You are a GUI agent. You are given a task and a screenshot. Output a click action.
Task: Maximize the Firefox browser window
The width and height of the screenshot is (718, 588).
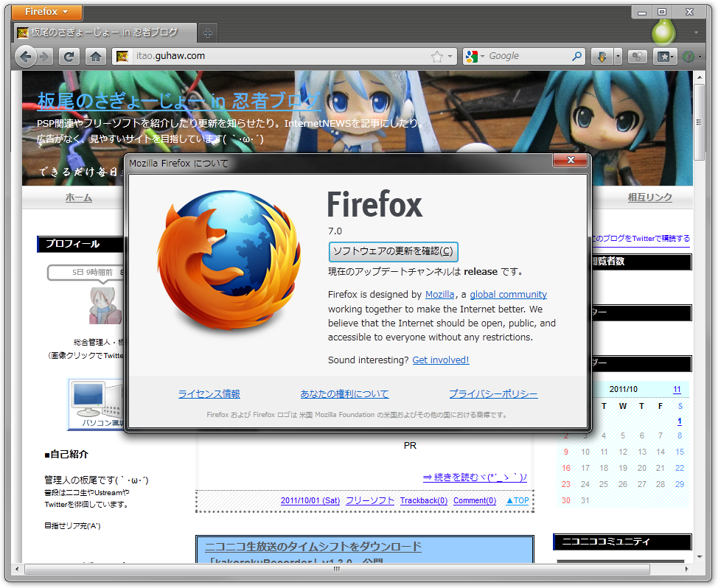coord(662,12)
